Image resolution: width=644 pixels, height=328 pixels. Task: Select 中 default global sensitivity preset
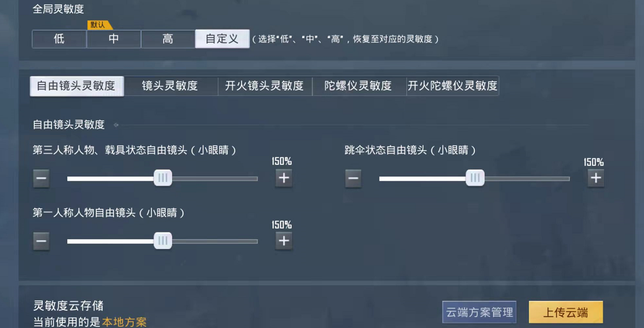click(x=114, y=39)
